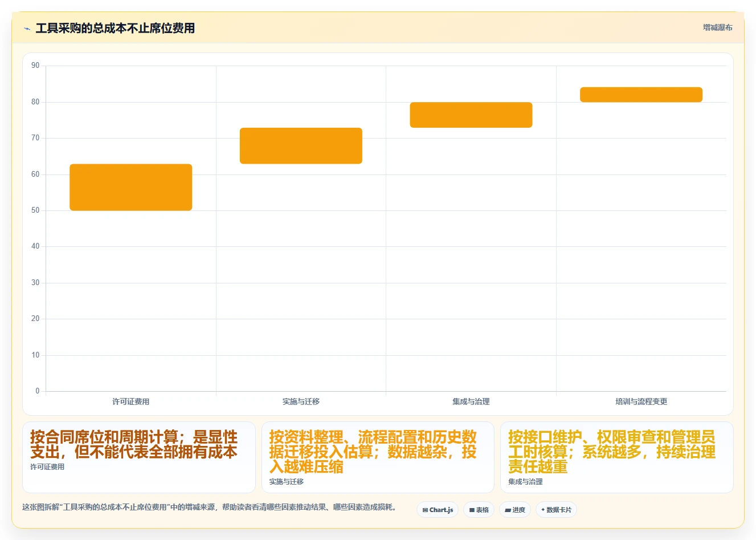Open the card starting 按合同席位和周期计算
The image size is (756, 540).
pyautogui.click(x=139, y=457)
